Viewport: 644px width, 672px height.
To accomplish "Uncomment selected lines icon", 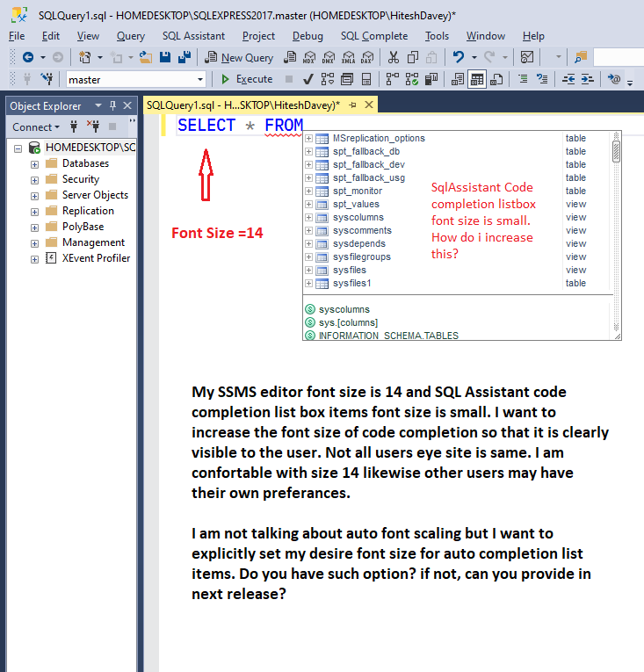I will 542,79.
